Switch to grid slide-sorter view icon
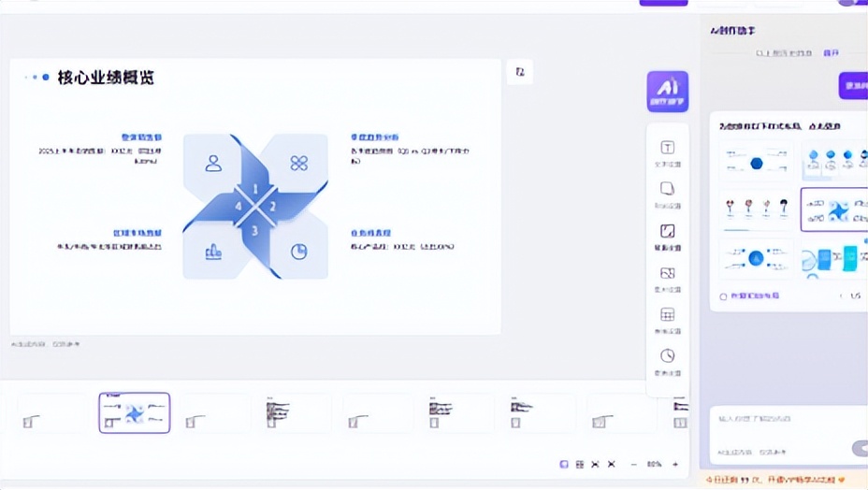Viewport: 868px width, 490px height. (580, 464)
